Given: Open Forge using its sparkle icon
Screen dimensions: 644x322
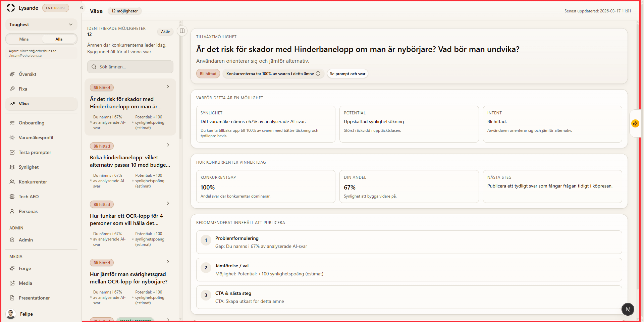Looking at the screenshot, I should pos(12,268).
